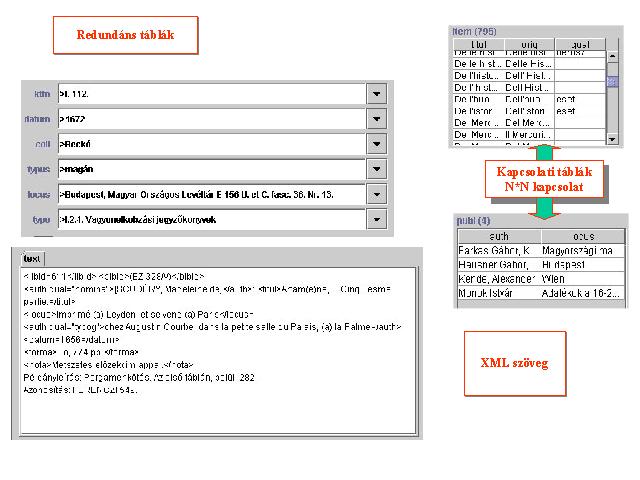Viewport: 640px width, 480px height.
Task: Sort by the auth column header
Action: tap(499, 236)
